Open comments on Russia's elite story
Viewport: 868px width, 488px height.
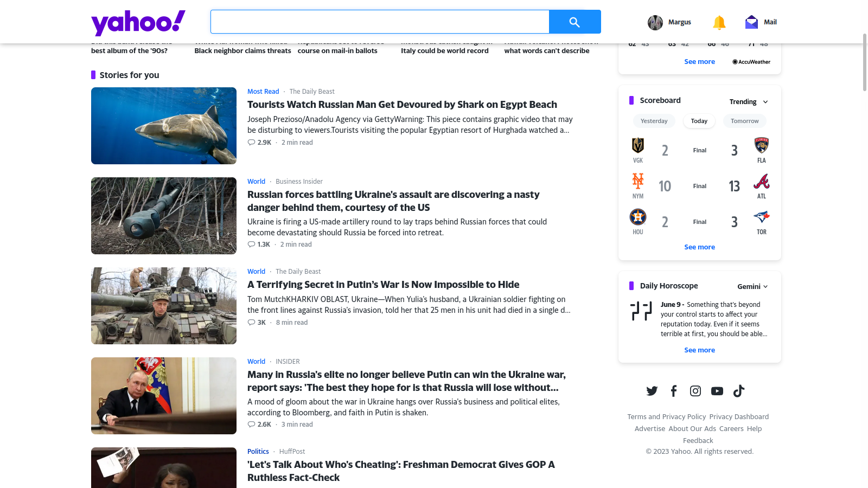[x=259, y=425]
